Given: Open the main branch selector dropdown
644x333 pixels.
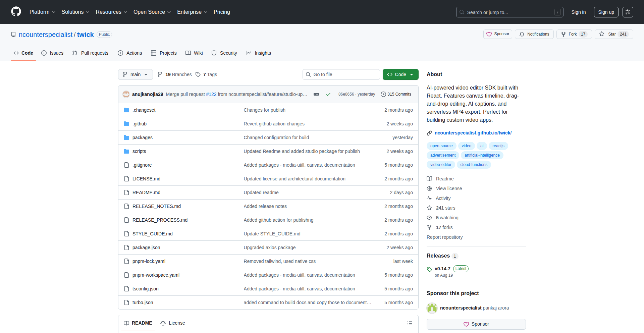Looking at the screenshot, I should pyautogui.click(x=136, y=74).
